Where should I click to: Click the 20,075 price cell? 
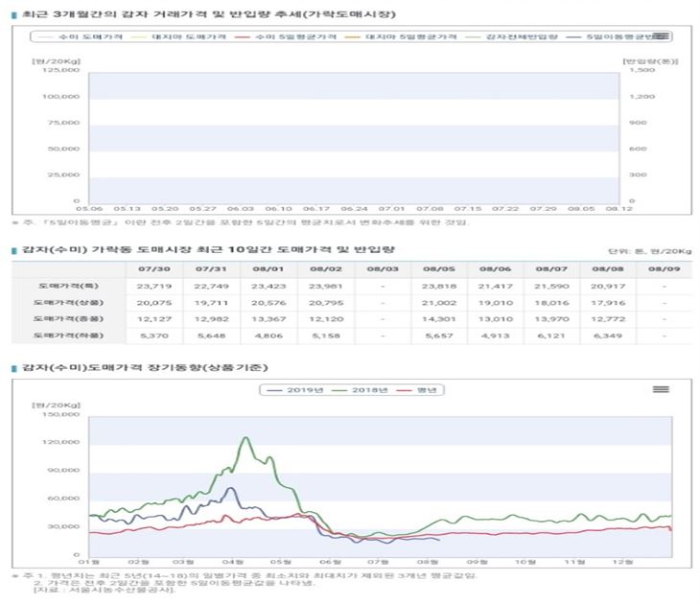(154, 303)
